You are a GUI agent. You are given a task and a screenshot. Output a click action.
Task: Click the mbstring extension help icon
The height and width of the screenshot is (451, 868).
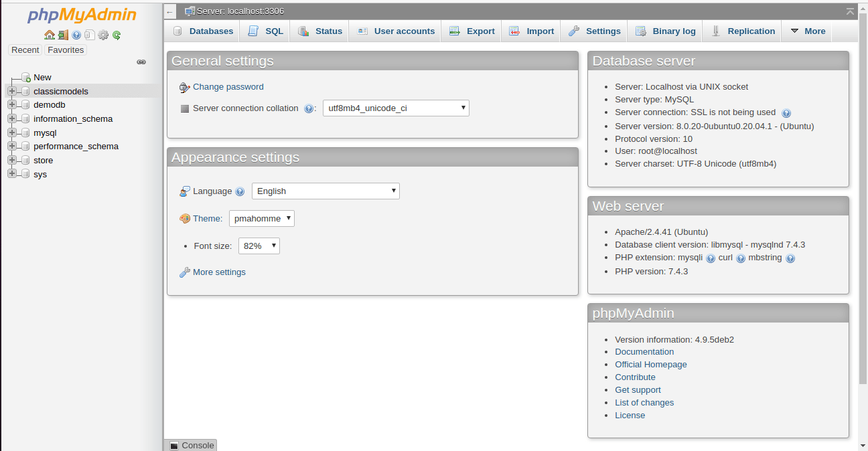point(790,258)
